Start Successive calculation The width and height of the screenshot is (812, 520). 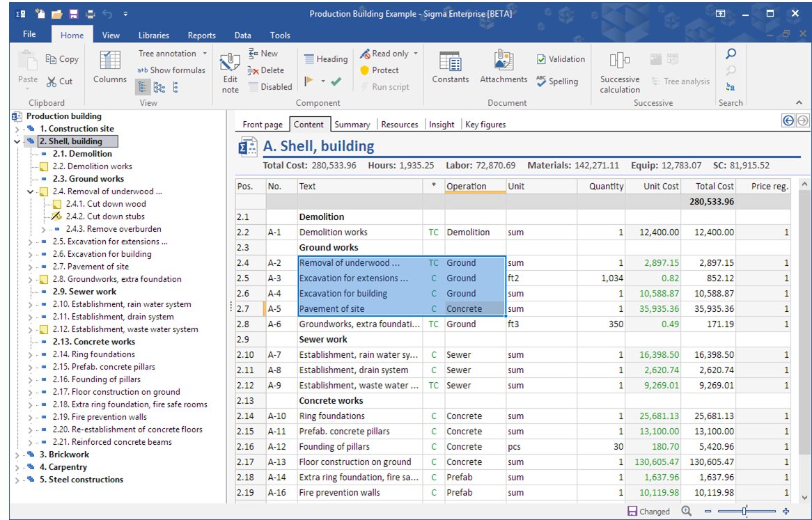point(620,72)
